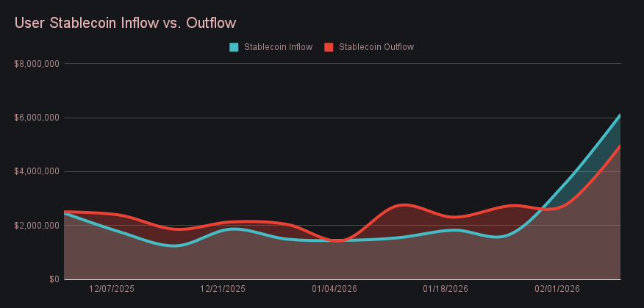Select the User Stablecoin Inflow vs. Outflow title

click(125, 23)
